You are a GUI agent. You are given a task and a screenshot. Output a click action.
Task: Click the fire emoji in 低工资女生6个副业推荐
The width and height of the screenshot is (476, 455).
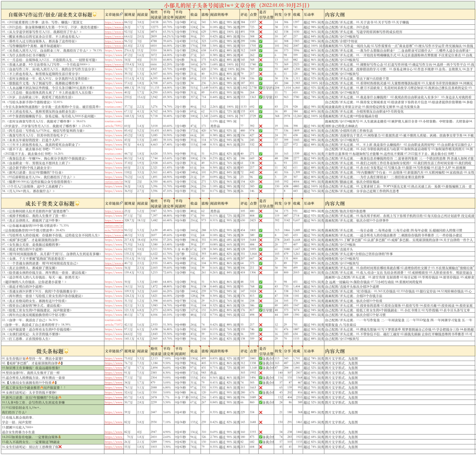(44, 387)
